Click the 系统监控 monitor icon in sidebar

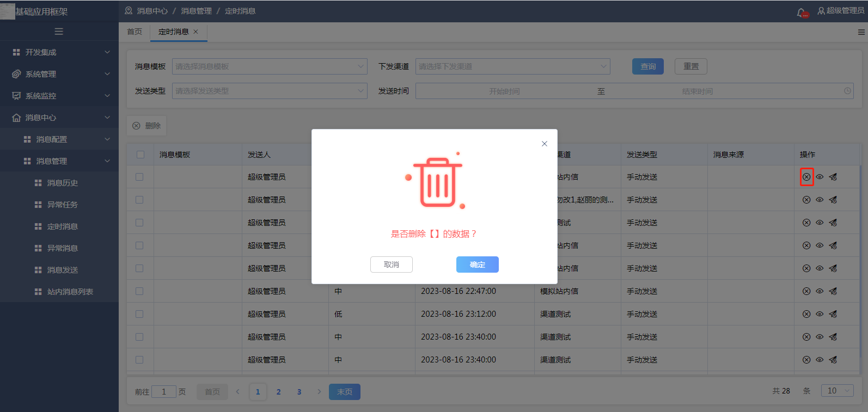tap(16, 96)
